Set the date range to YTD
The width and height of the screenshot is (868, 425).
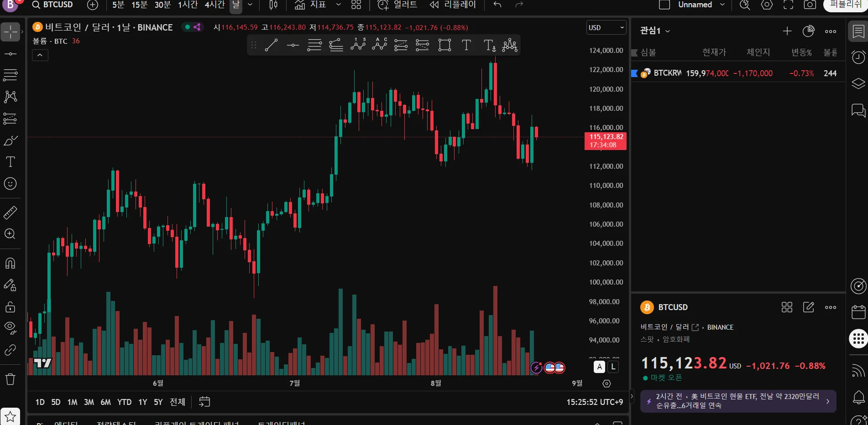[x=124, y=402]
